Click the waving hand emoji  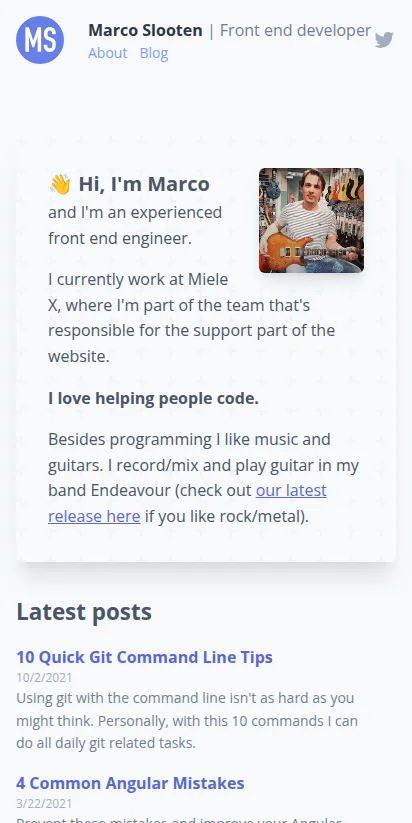pyautogui.click(x=60, y=184)
